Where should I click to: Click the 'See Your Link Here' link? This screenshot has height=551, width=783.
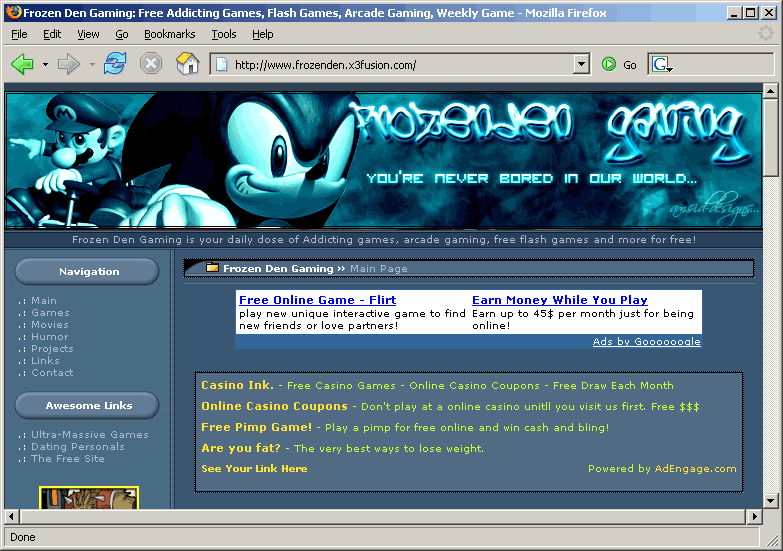click(254, 469)
